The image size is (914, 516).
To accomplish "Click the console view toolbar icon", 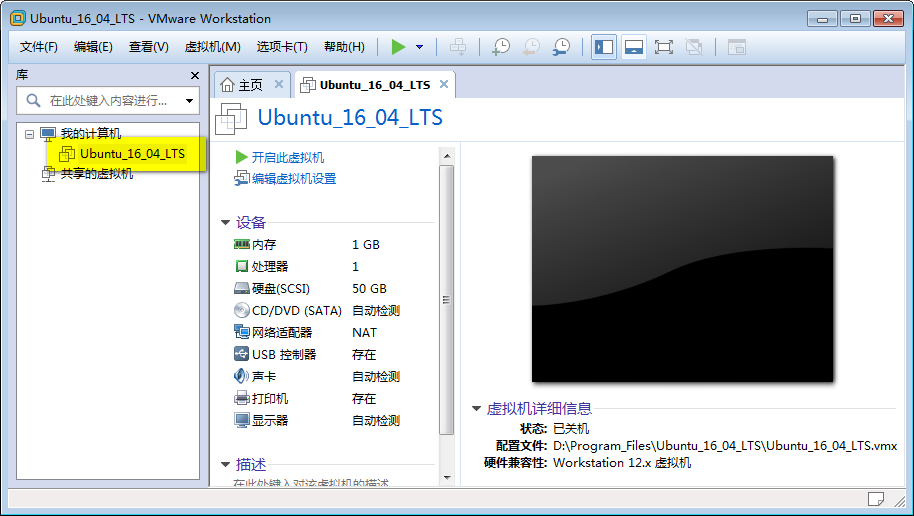I will coord(737,47).
